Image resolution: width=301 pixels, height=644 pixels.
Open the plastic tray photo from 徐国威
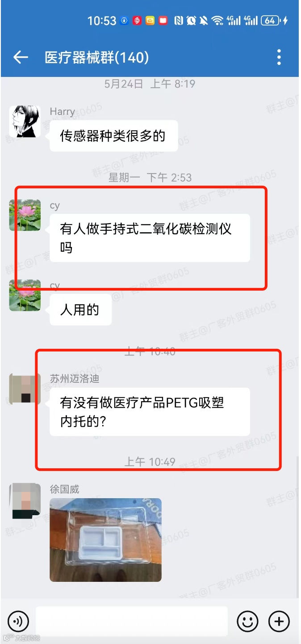click(x=105, y=540)
